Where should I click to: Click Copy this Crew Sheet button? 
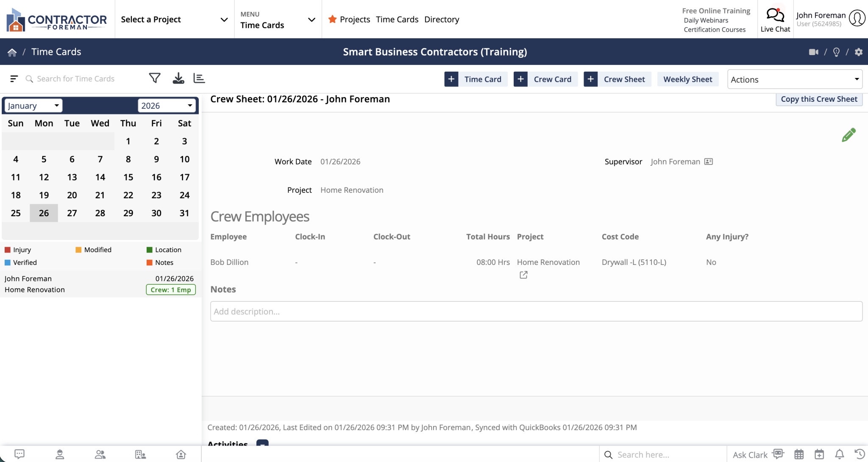(819, 99)
